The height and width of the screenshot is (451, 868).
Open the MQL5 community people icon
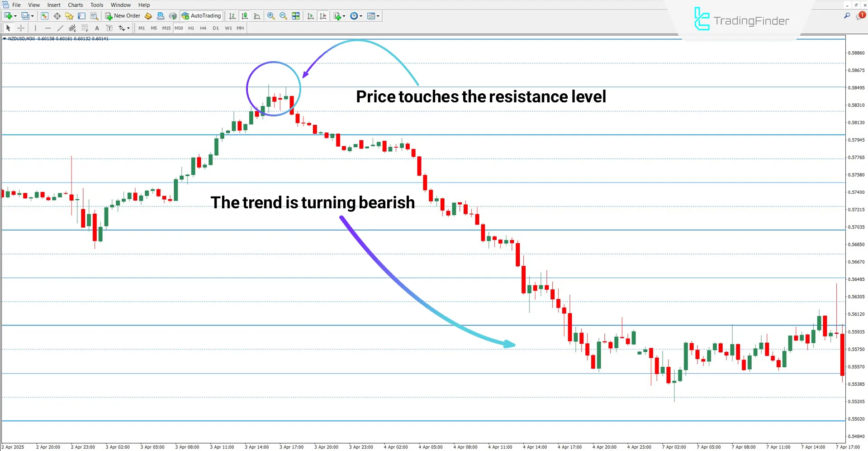161,16
